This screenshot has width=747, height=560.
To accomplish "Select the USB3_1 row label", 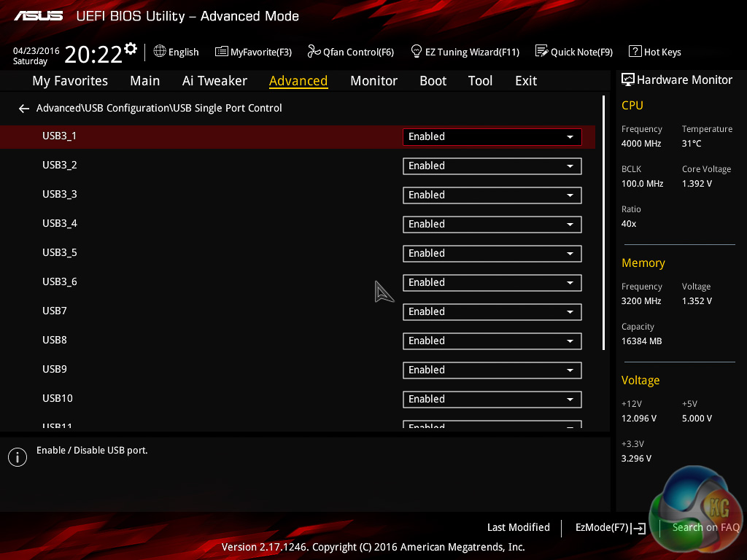I will (60, 136).
